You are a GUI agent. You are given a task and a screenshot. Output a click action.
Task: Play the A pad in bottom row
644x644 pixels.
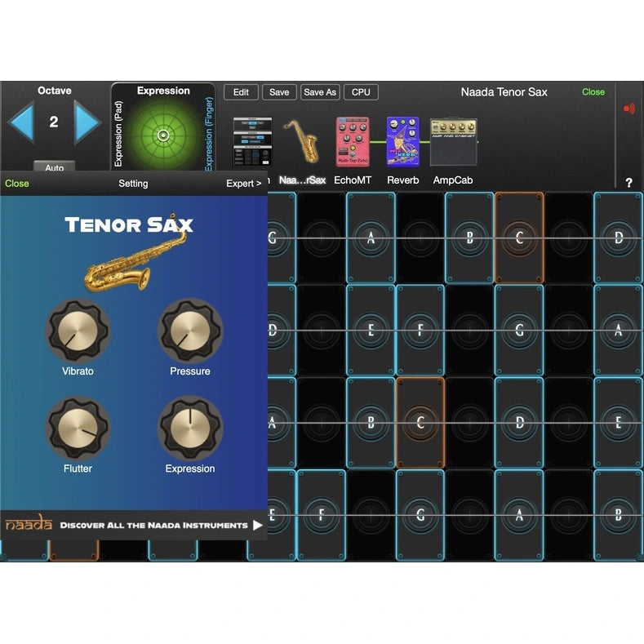[519, 515]
